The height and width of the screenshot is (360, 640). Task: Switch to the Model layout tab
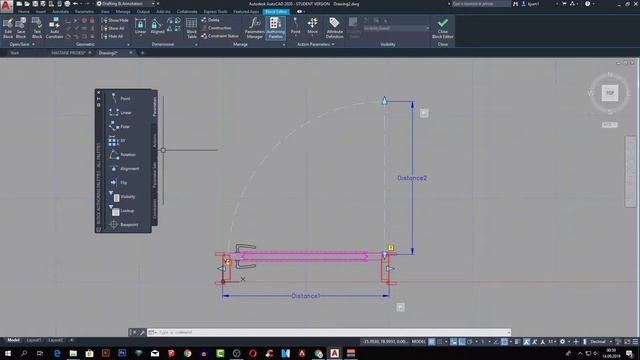point(13,340)
